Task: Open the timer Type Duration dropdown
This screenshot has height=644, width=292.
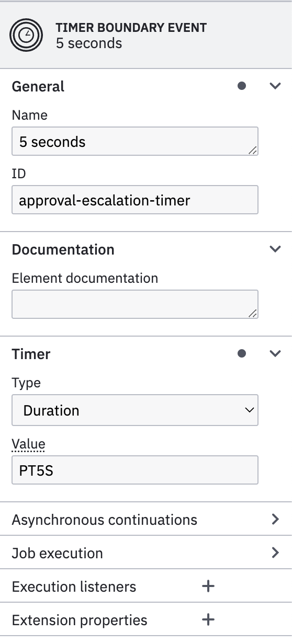Action: [x=135, y=410]
